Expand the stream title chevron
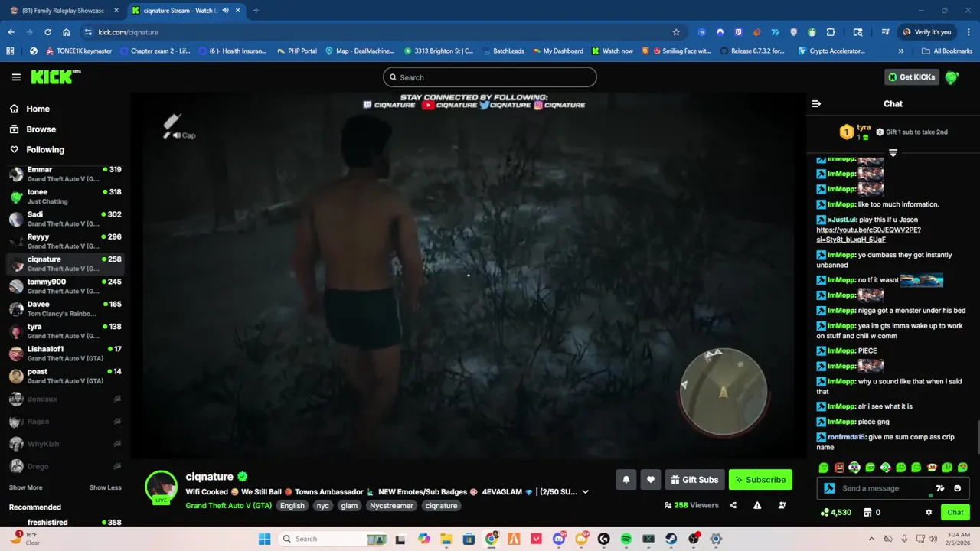 pos(585,492)
